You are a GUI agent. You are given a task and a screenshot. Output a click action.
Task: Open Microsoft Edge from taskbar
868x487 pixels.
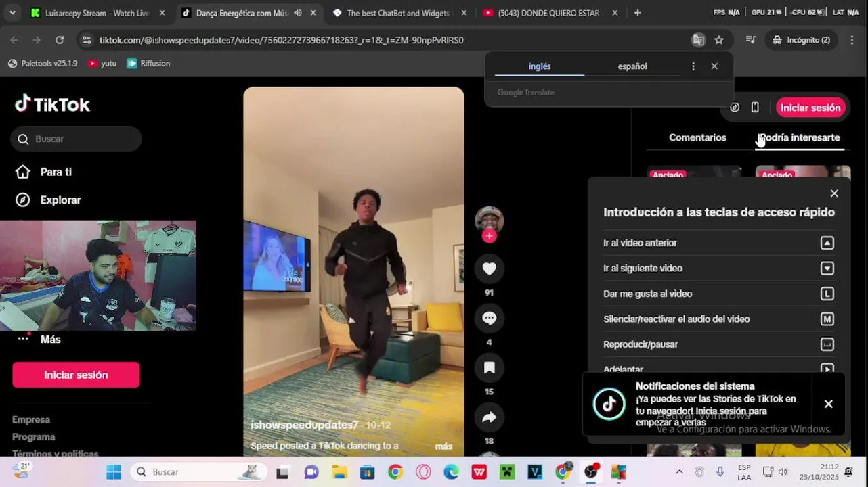click(451, 472)
